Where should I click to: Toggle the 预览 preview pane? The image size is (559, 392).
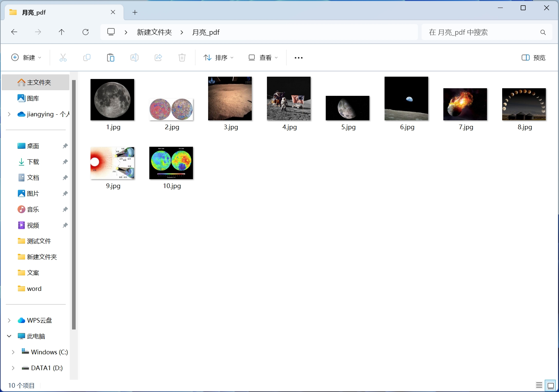point(533,58)
